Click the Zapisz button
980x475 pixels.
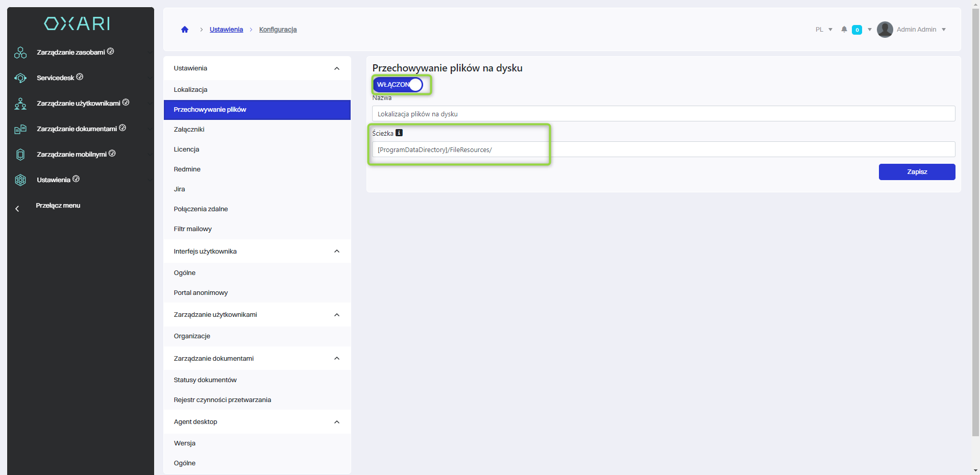point(917,172)
